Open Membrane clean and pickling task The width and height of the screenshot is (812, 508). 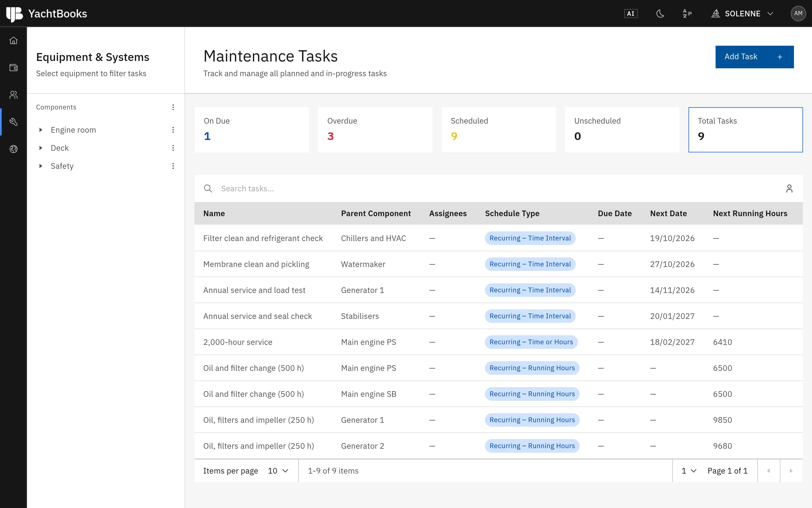[256, 264]
